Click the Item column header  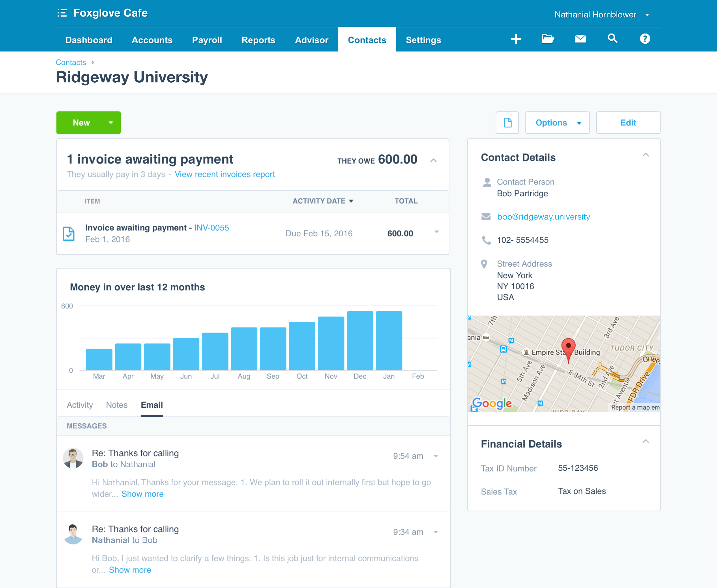click(92, 201)
